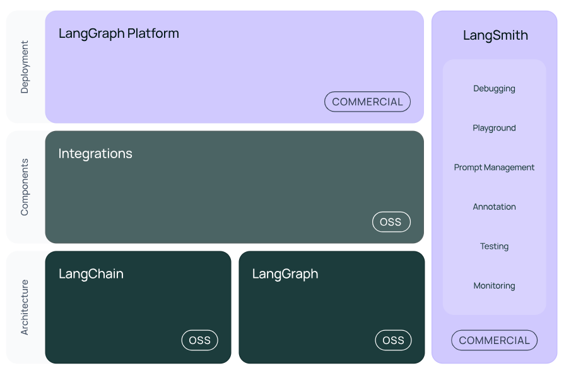Select the Debugging feature
The height and width of the screenshot is (373, 588).
pos(494,88)
